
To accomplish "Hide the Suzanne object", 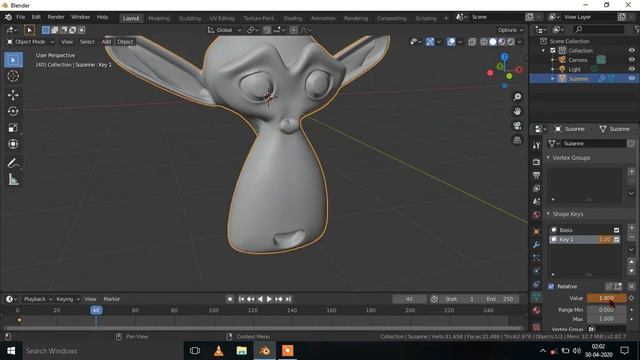I will [x=631, y=79].
